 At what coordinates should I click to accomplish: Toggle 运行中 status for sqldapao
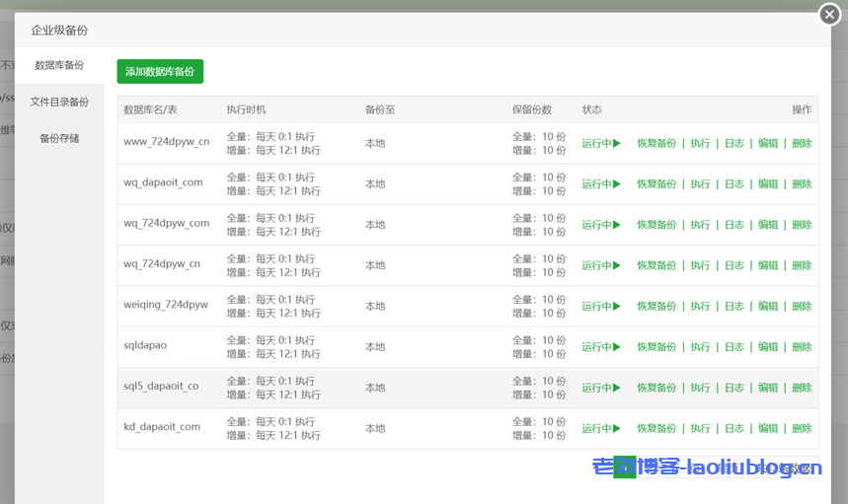pos(600,347)
